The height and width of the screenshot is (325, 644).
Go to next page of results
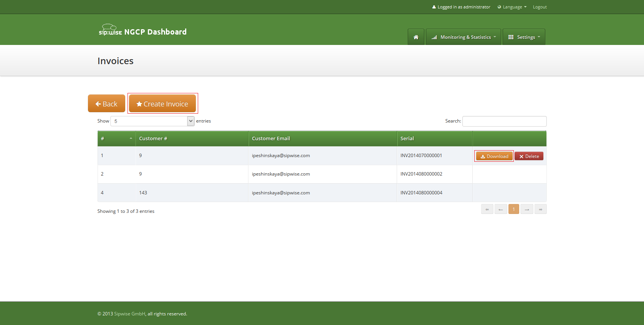click(x=527, y=209)
